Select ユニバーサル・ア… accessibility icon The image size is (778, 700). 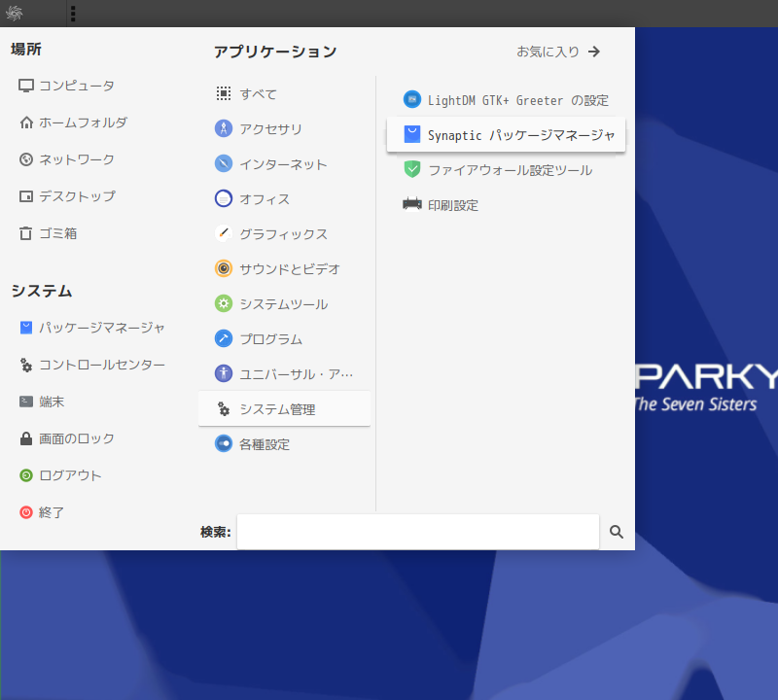pos(224,373)
